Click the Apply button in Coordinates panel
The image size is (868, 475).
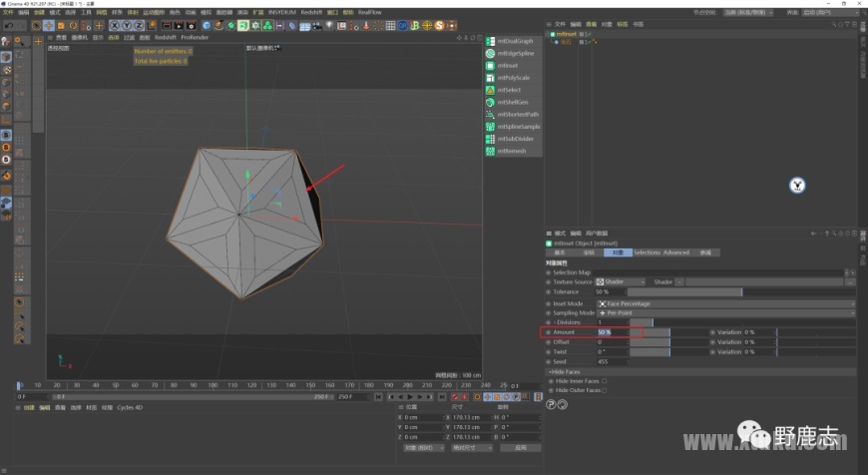521,447
